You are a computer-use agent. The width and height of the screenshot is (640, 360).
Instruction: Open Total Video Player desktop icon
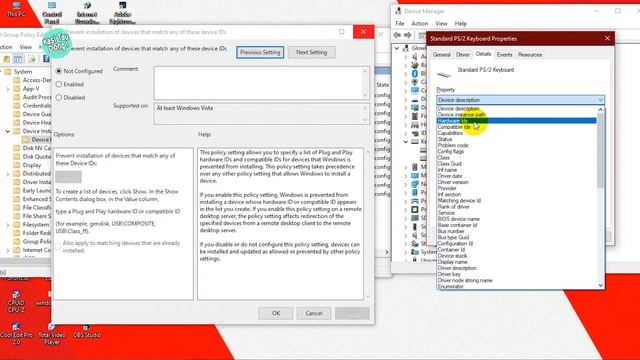pyautogui.click(x=52, y=334)
